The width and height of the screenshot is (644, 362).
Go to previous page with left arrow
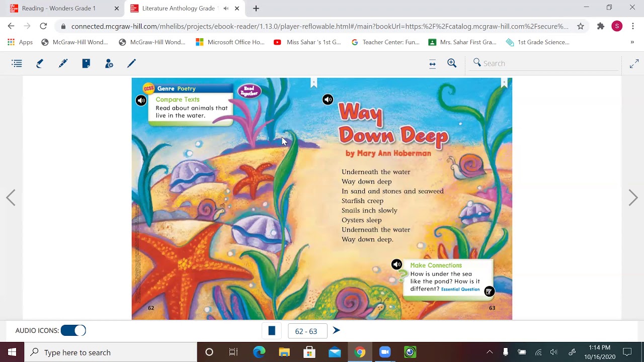11,198
